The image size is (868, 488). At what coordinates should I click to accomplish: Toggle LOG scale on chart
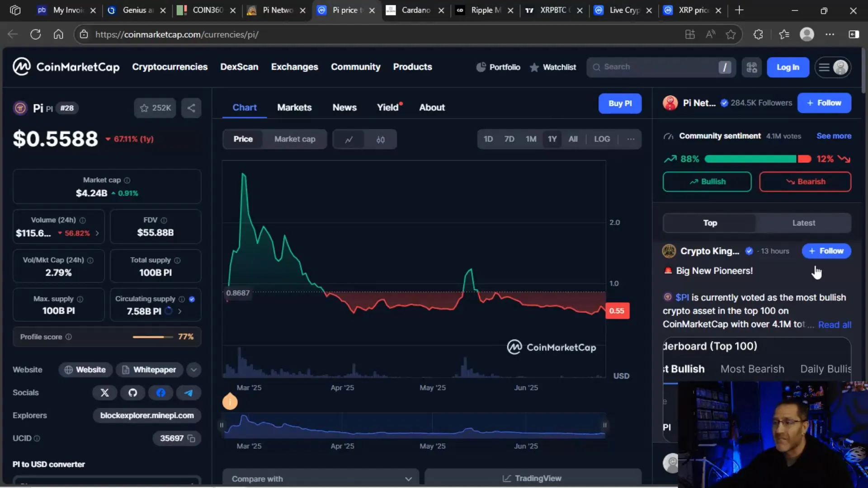[602, 139]
